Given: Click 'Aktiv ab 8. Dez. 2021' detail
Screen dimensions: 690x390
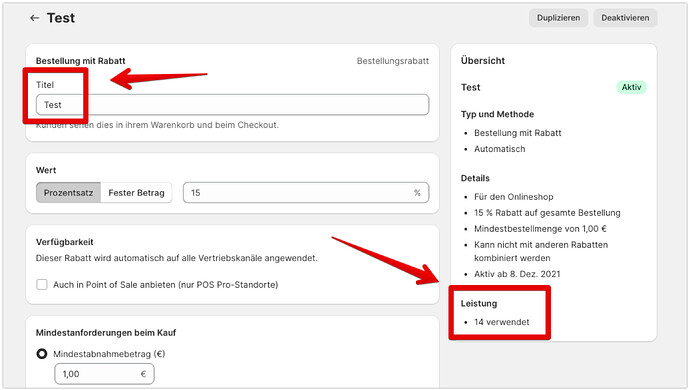Looking at the screenshot, I should click(517, 274).
